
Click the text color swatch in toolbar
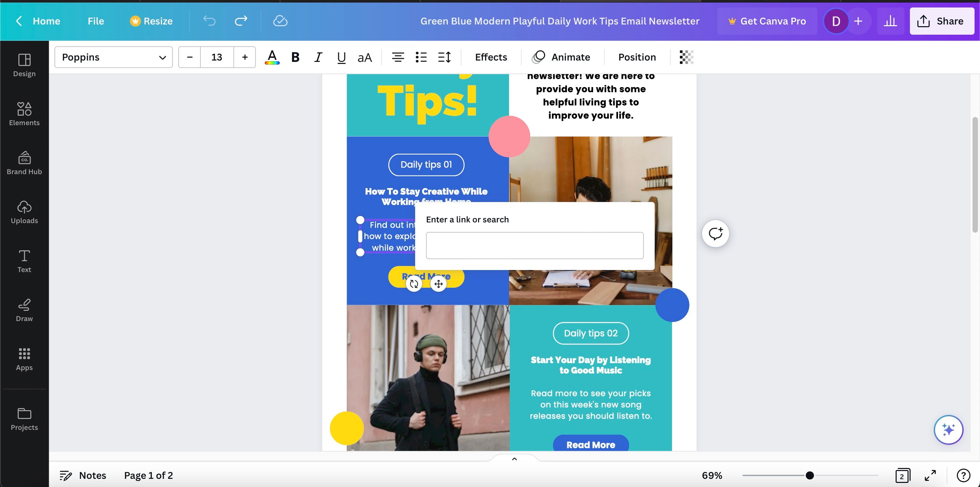(x=271, y=57)
